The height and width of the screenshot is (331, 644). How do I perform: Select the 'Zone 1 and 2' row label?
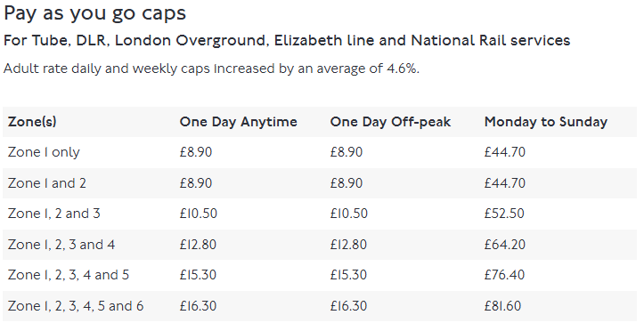47,183
